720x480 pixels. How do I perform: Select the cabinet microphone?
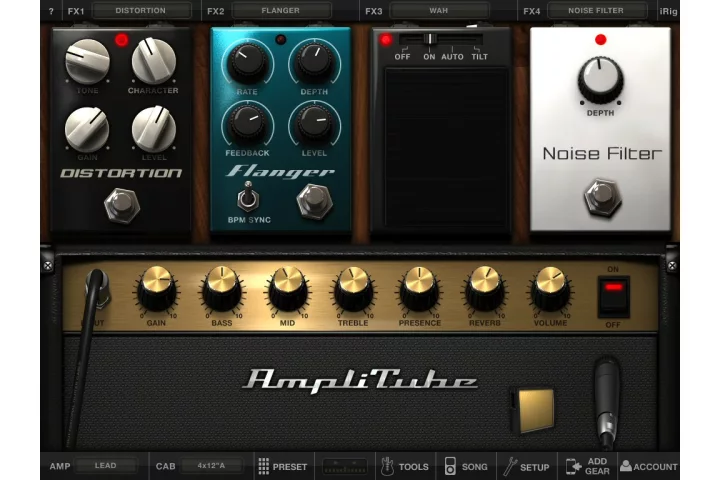607,402
